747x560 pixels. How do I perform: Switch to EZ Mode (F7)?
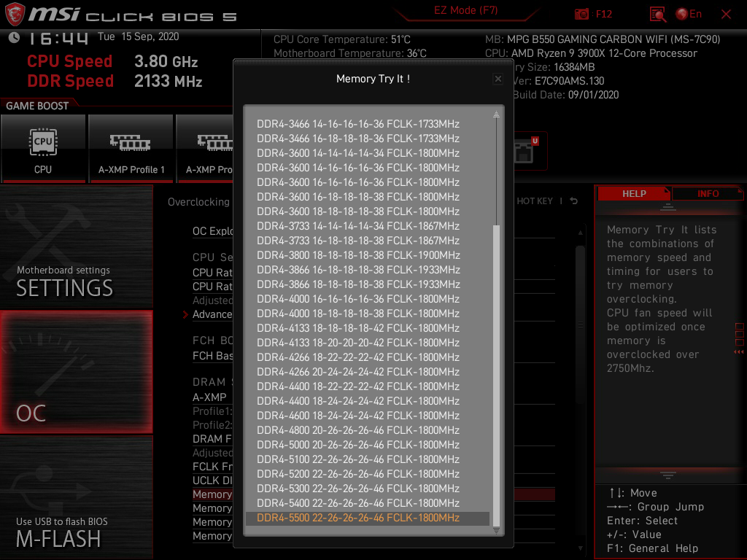[x=465, y=10]
